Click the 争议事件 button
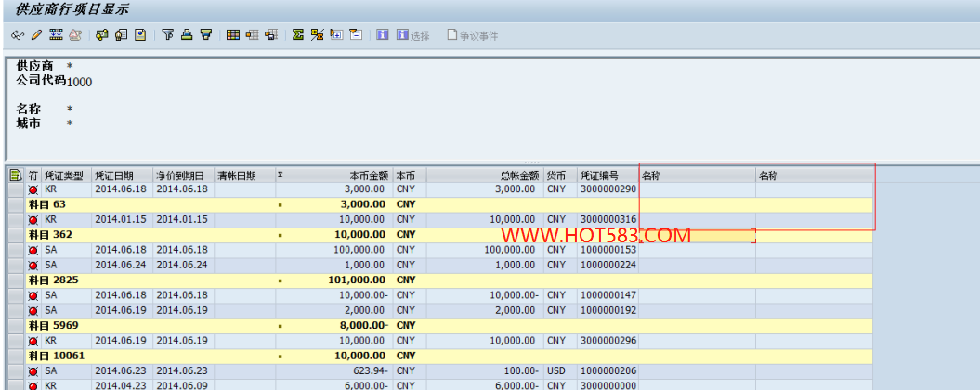 473,35
